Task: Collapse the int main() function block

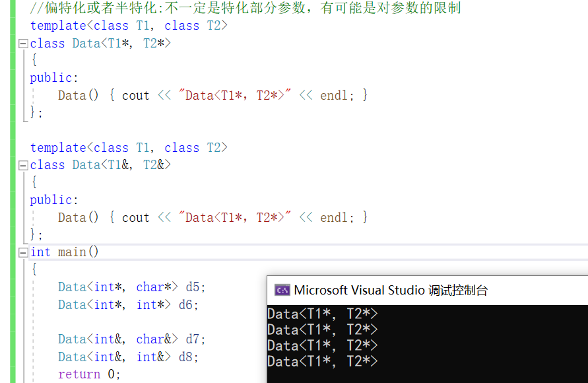Action: 23,252
